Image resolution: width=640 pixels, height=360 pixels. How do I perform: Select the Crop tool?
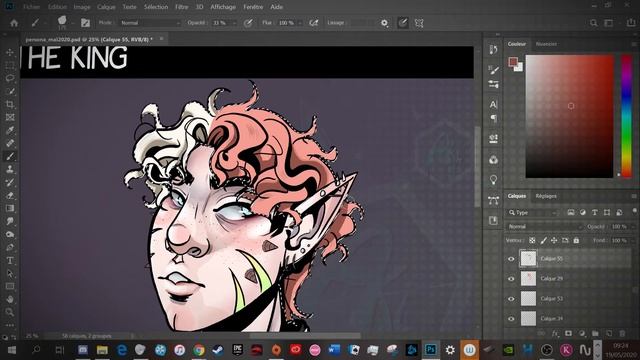[x=10, y=104]
